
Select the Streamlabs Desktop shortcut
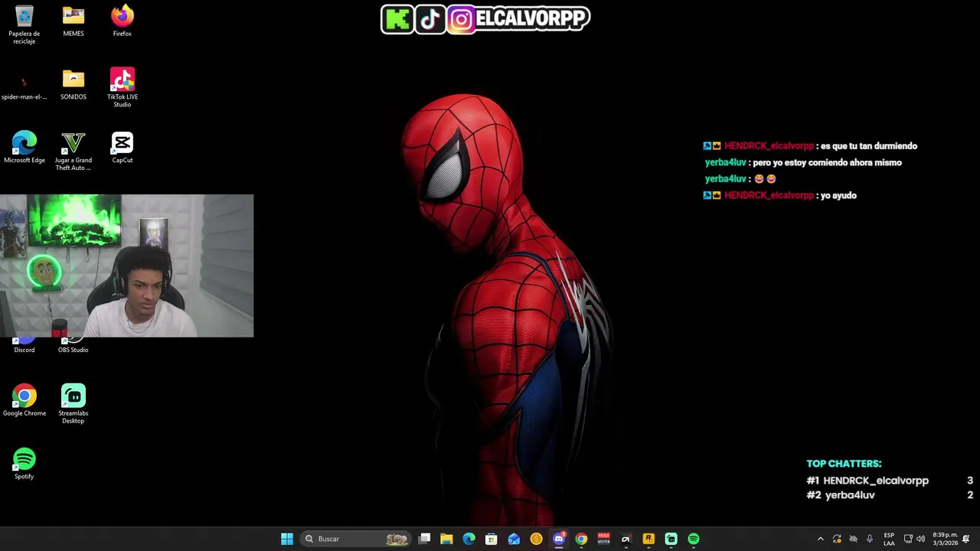click(73, 404)
